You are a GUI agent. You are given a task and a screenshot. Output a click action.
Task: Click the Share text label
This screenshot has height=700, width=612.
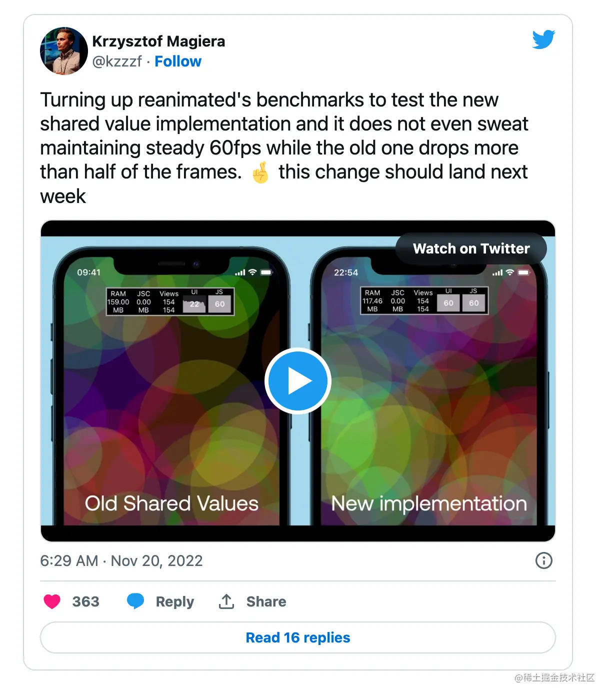click(x=266, y=601)
